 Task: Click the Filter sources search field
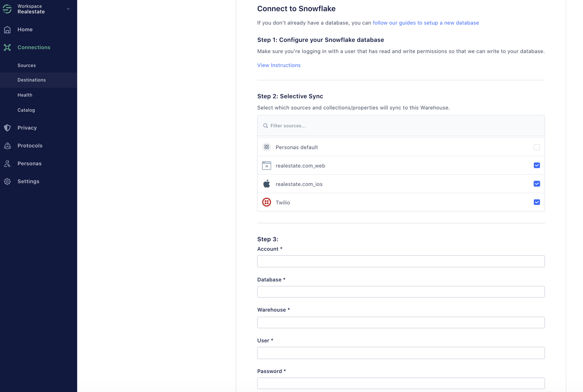401,126
